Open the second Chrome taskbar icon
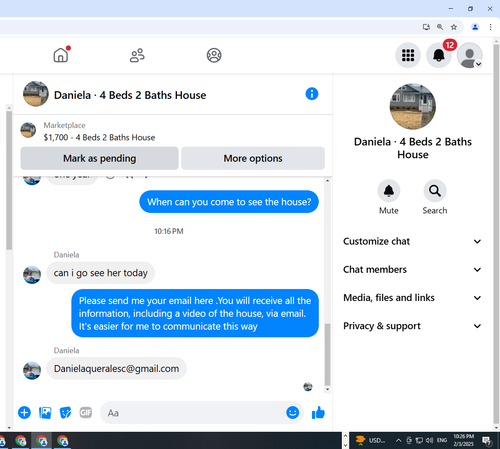The height and width of the screenshot is (449, 500). tap(21, 441)
